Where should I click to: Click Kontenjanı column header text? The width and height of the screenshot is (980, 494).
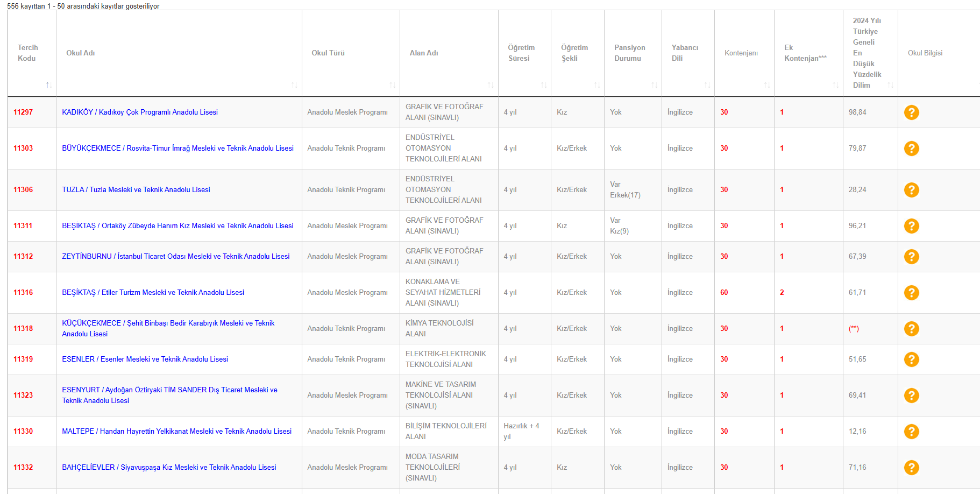coord(741,53)
